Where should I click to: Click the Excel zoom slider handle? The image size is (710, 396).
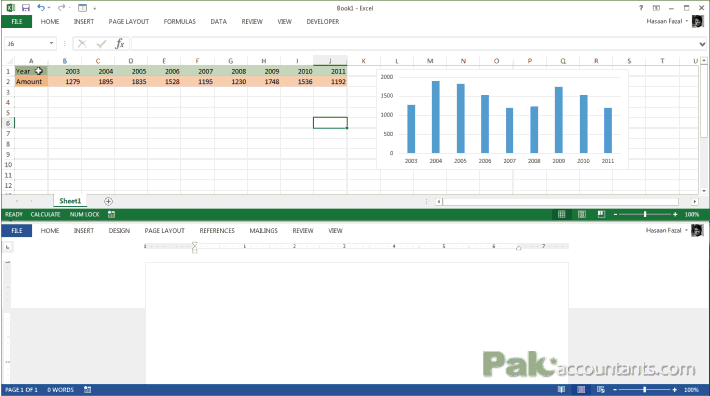pyautogui.click(x=645, y=215)
